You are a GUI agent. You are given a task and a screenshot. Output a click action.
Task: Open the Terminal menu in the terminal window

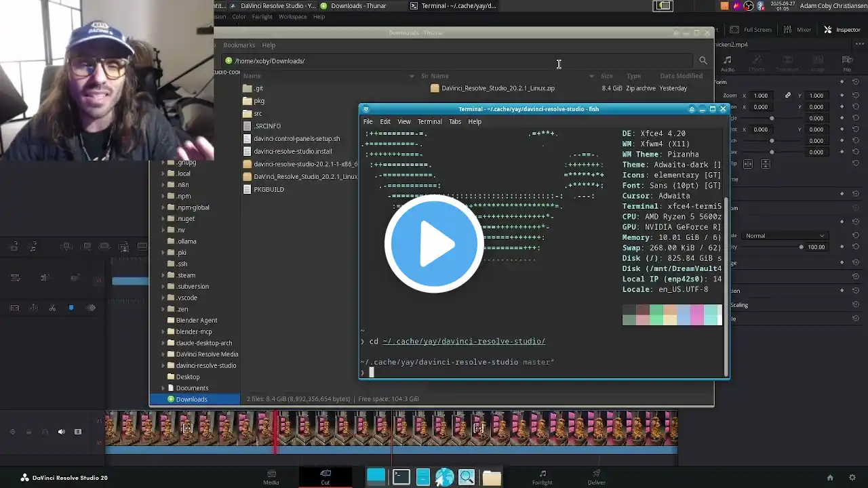click(429, 122)
